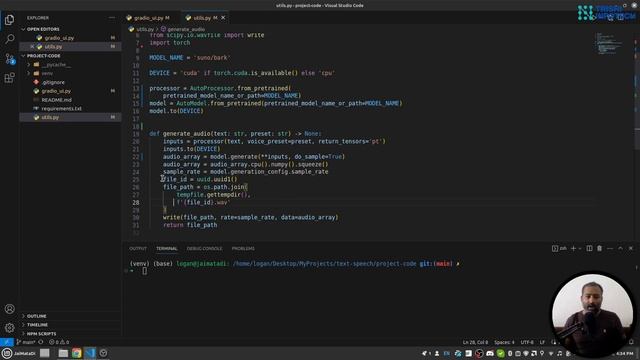The width and height of the screenshot is (640, 360).
Task: Open the launch profile dropdown arrow
Action: [580, 249]
